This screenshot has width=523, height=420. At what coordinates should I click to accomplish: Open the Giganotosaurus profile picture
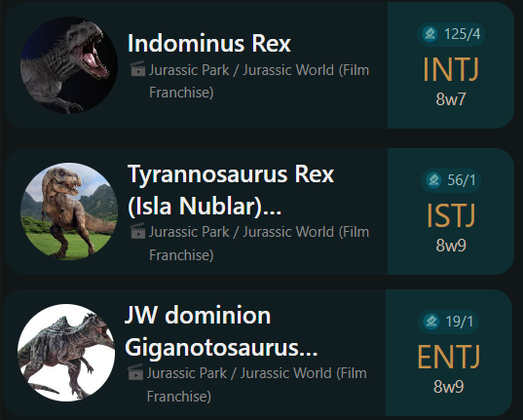click(66, 353)
